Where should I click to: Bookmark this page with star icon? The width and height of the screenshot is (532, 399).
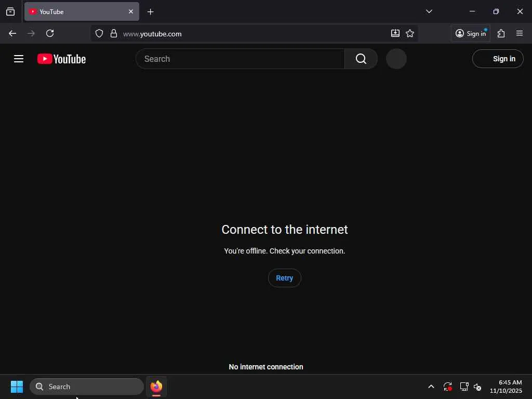point(410,33)
